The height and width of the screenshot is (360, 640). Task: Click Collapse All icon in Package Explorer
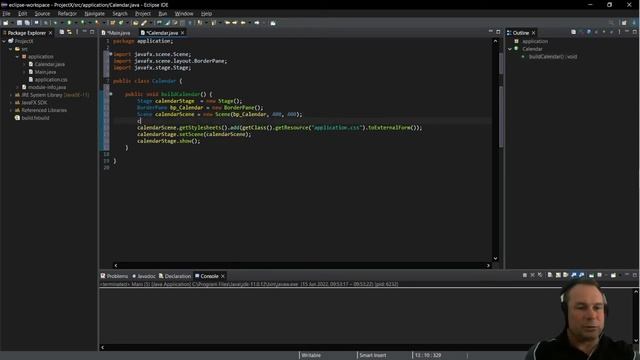[x=62, y=32]
